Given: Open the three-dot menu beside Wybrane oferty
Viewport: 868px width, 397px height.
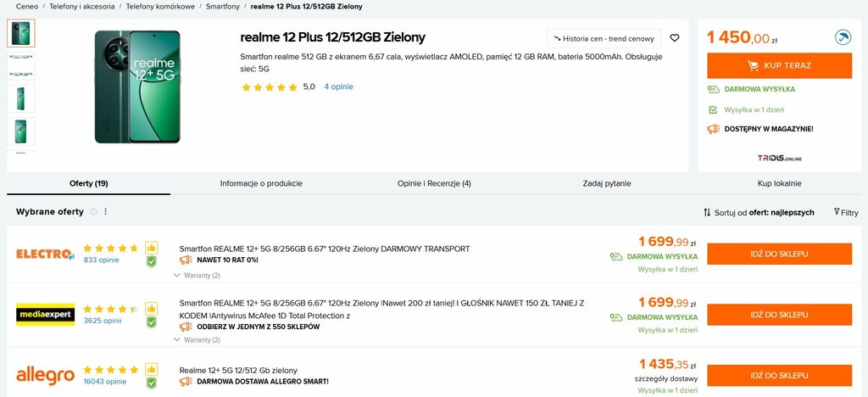Looking at the screenshot, I should (x=106, y=211).
